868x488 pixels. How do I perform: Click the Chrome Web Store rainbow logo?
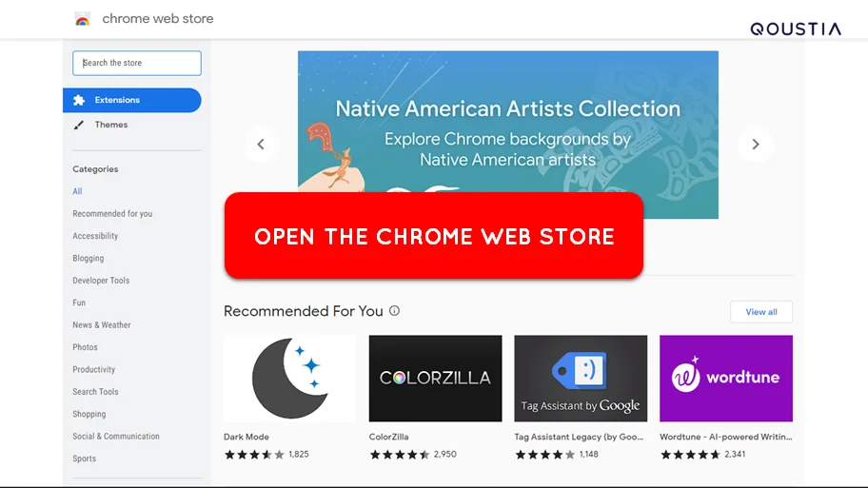(83, 19)
